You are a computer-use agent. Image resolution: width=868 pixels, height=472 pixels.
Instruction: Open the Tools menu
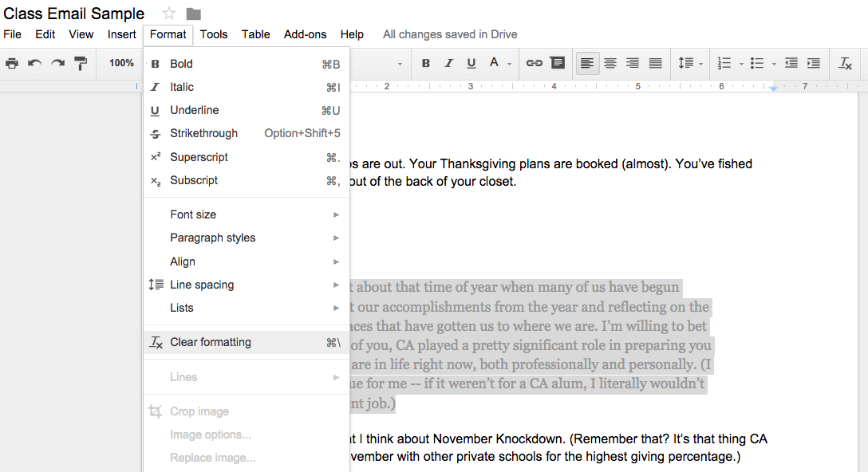coord(214,34)
